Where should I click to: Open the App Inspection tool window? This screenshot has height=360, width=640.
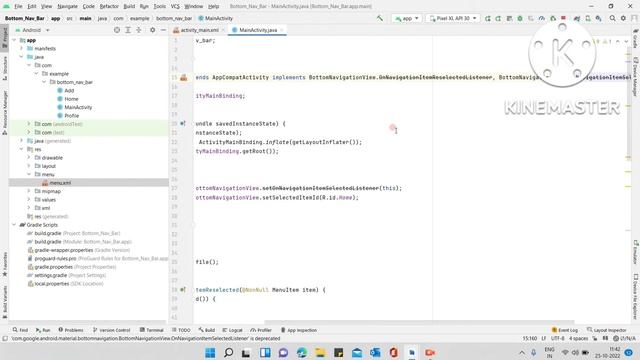299,330
